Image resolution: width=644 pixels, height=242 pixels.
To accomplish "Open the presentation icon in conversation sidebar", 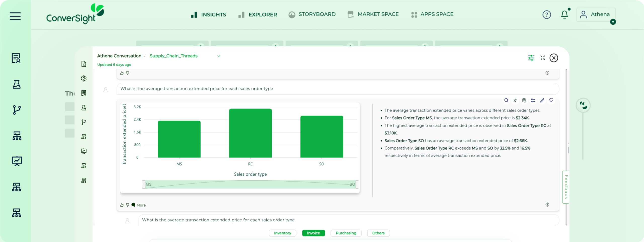I will coord(84,151).
